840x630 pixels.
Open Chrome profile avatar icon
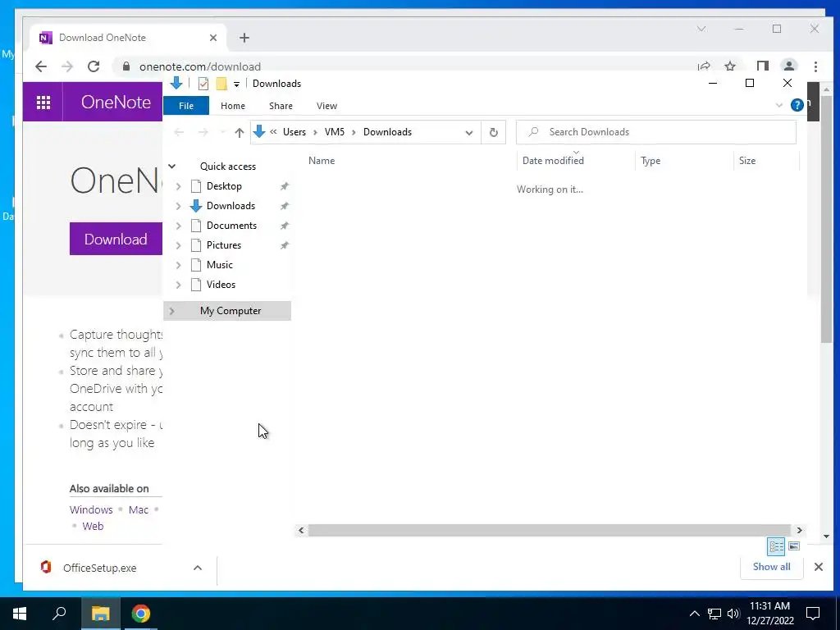pos(788,66)
